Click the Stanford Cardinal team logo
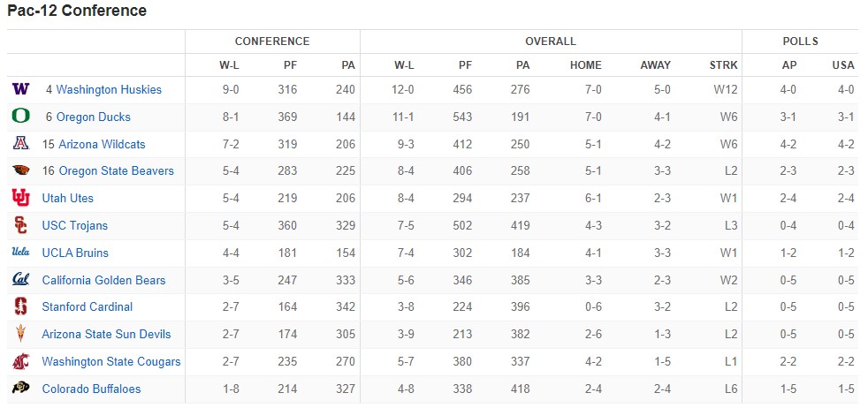 [20, 306]
